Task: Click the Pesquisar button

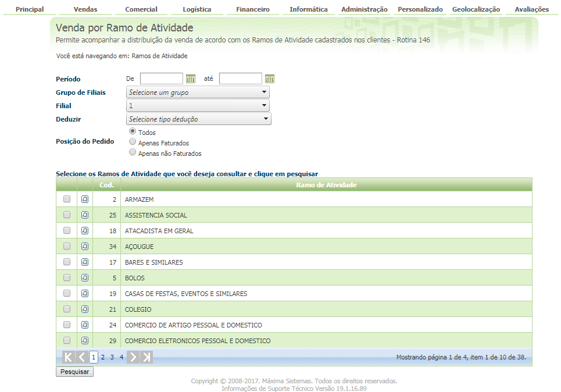Action: 75,372
